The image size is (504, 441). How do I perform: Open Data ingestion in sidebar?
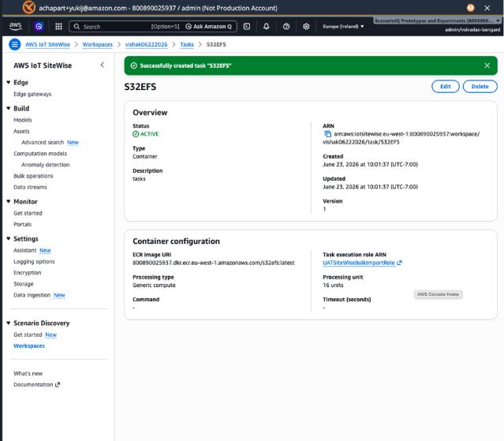[x=32, y=295]
